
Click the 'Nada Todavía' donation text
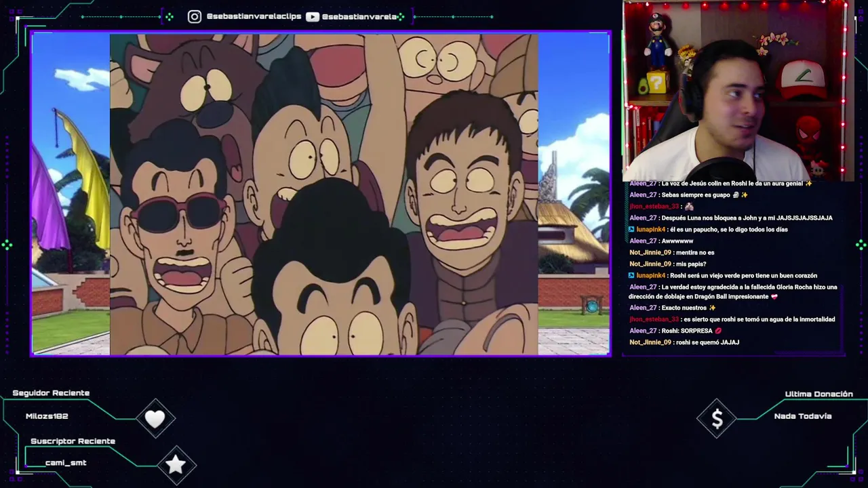click(803, 416)
